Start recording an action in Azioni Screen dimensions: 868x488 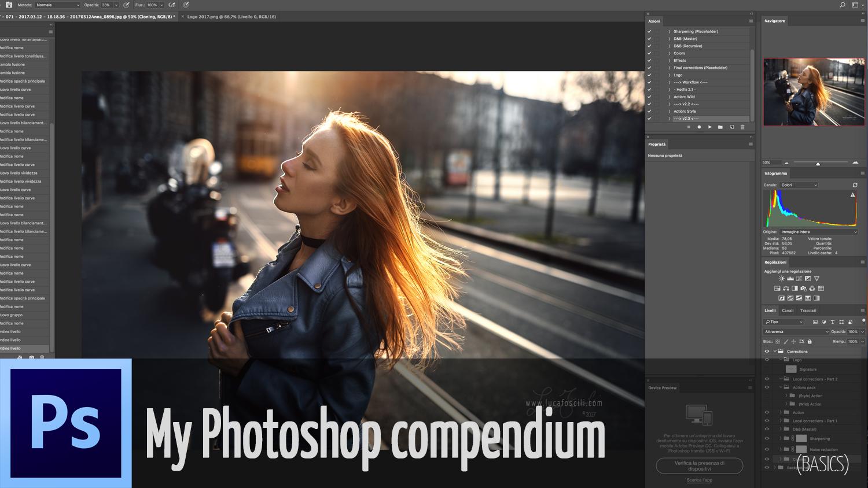699,127
